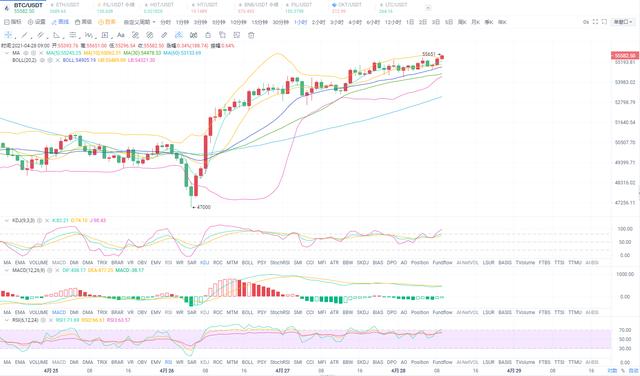Choose the Aa text annotation tool

[x=121, y=35]
